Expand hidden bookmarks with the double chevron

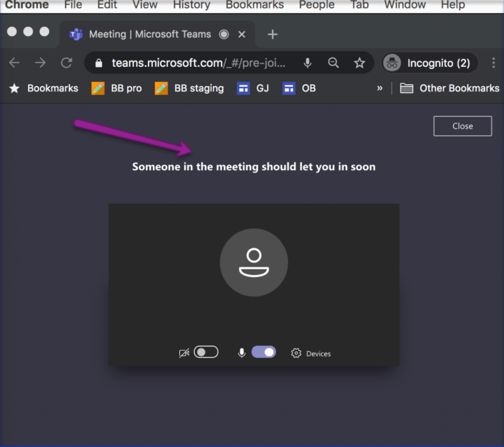[380, 88]
